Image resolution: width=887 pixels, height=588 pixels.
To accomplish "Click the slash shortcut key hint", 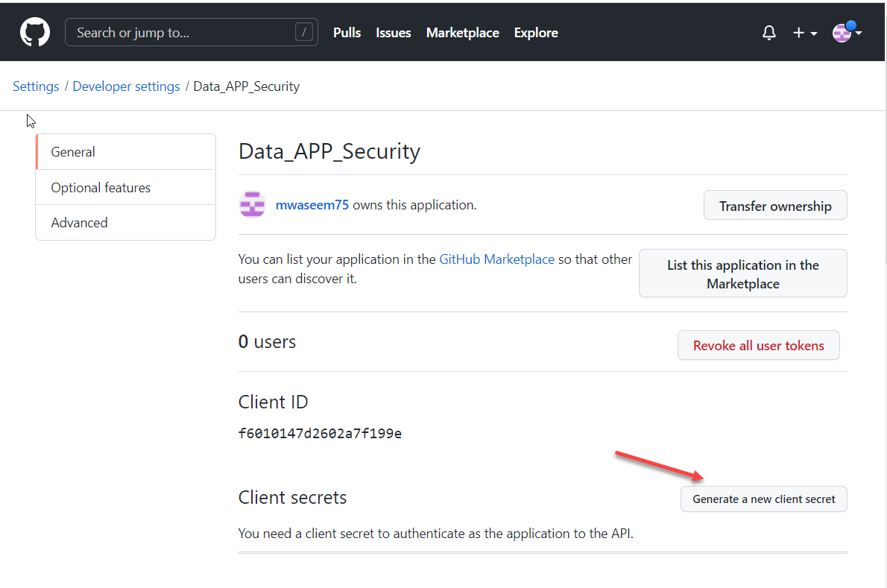I will pos(304,32).
